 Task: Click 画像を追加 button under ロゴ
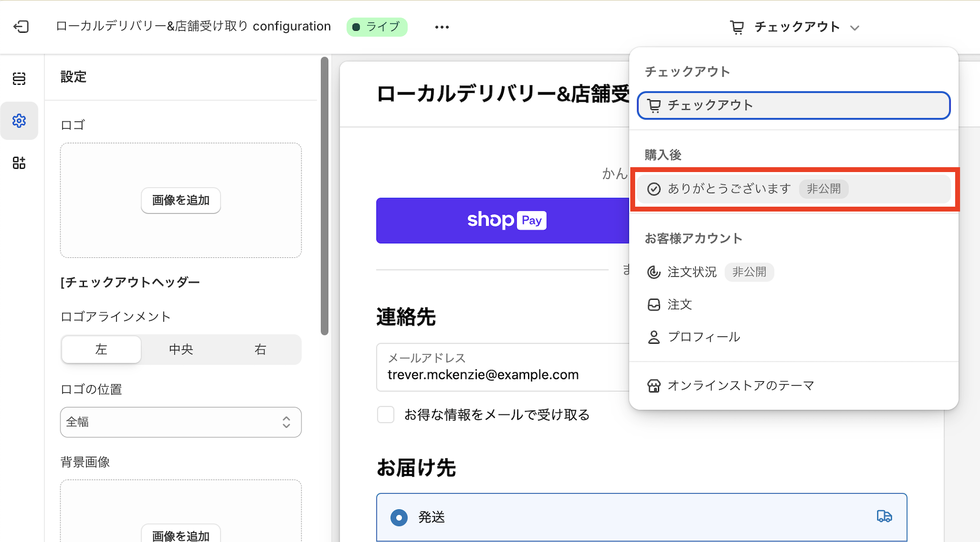[x=181, y=200]
